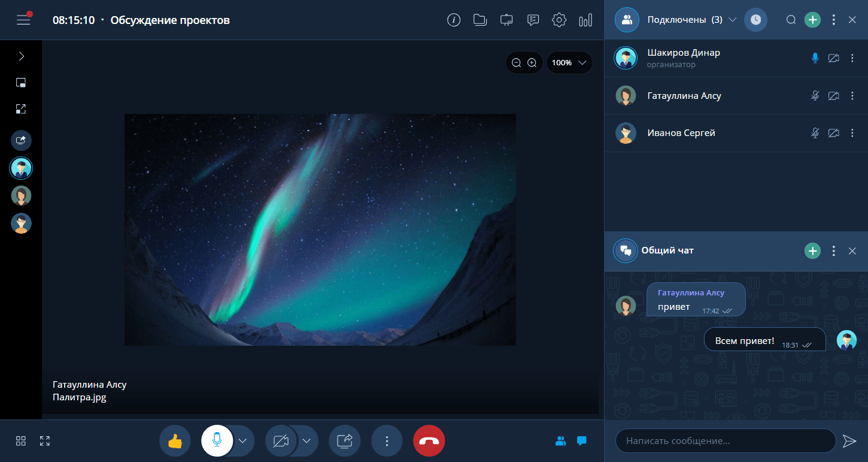Unmute Гатауллина Алсу's microphone in participant list
This screenshot has height=462, width=868.
[x=815, y=96]
